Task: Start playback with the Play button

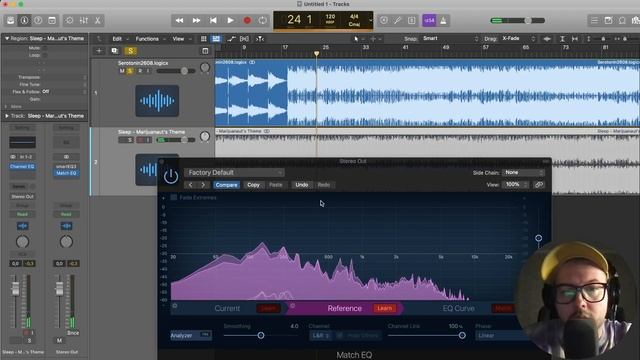Action: click(x=230, y=20)
